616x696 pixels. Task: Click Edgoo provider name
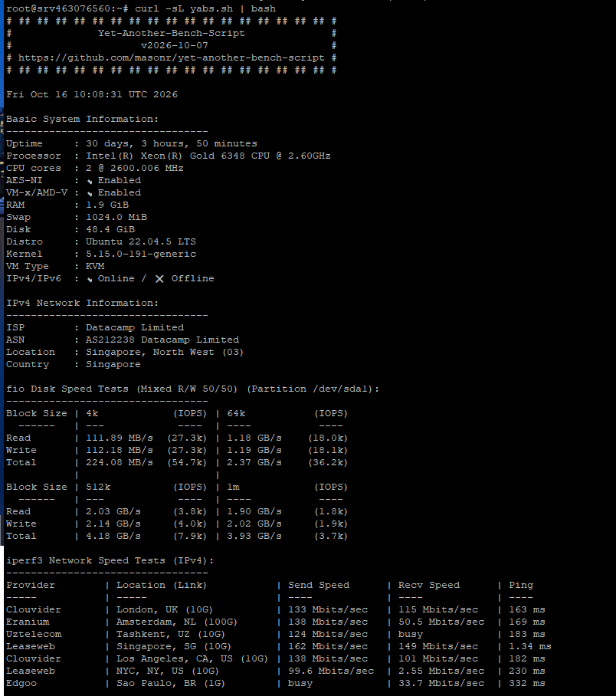(x=21, y=684)
